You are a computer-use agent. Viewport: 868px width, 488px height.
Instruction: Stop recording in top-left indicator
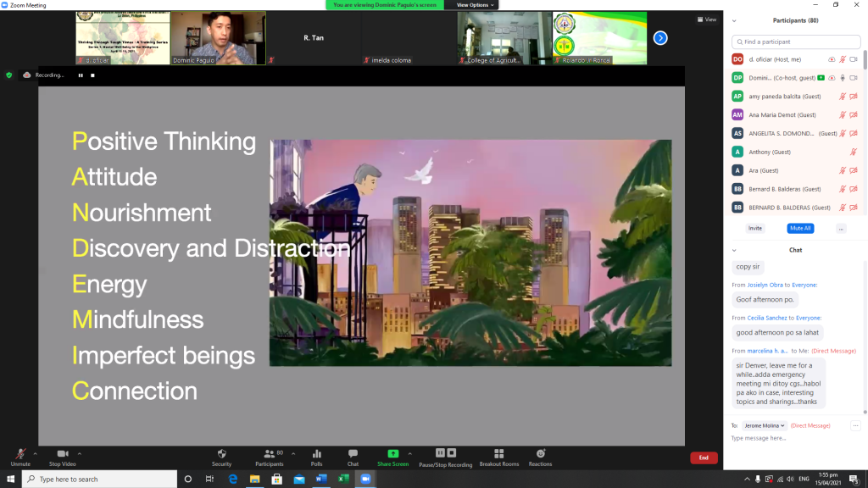tap(92, 75)
